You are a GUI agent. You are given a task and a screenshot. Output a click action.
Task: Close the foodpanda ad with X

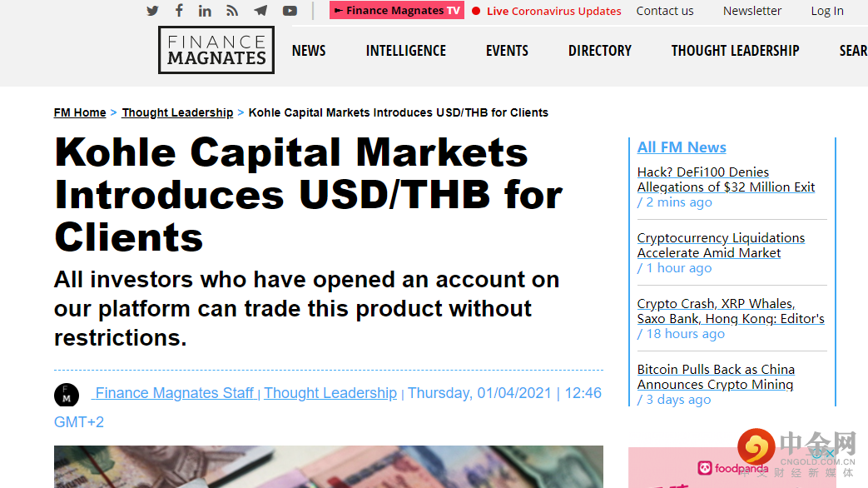click(831, 454)
